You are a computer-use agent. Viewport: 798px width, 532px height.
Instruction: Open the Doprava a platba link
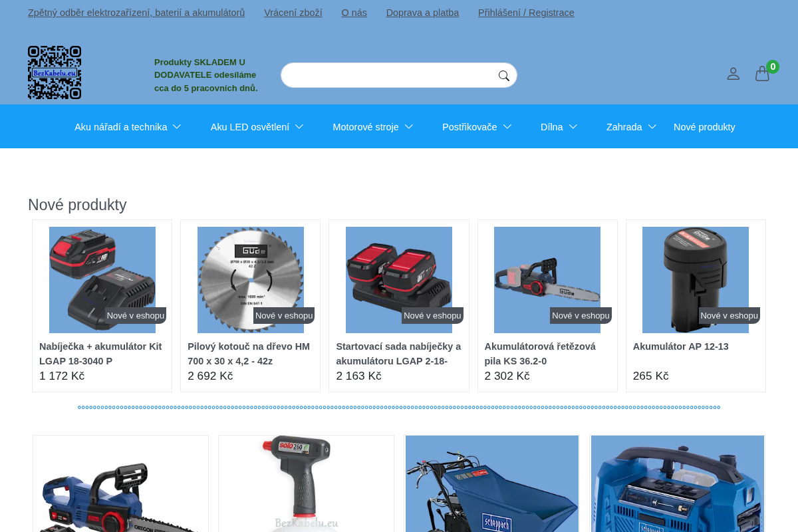tap(423, 13)
